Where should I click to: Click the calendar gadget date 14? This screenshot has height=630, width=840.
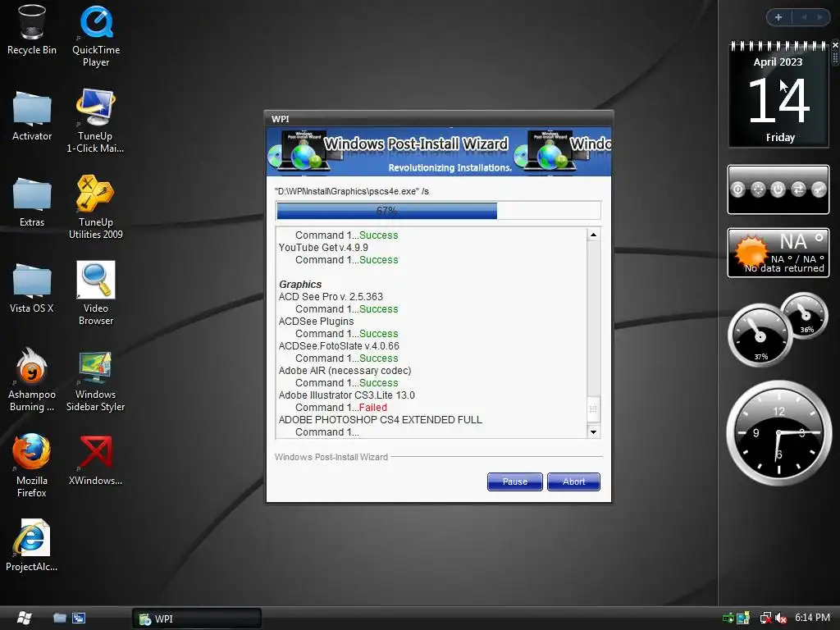(778, 99)
